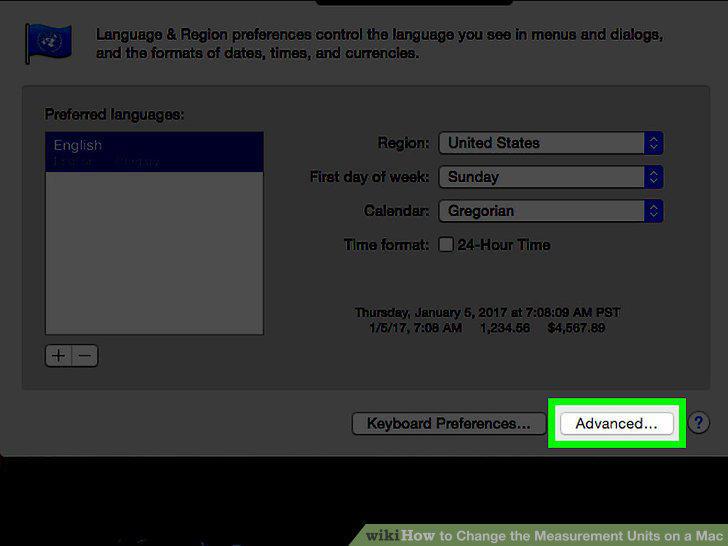Click the Advanced... button
This screenshot has width=728, height=546.
[617, 423]
